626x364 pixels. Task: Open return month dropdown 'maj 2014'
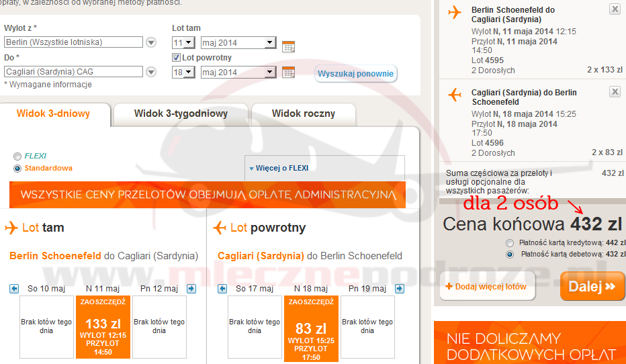click(238, 72)
